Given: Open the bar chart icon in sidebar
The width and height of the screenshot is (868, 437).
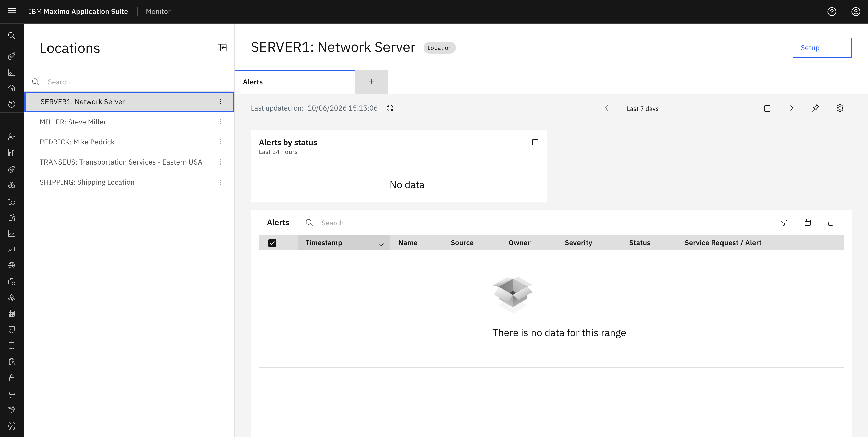Looking at the screenshot, I should click(12, 153).
